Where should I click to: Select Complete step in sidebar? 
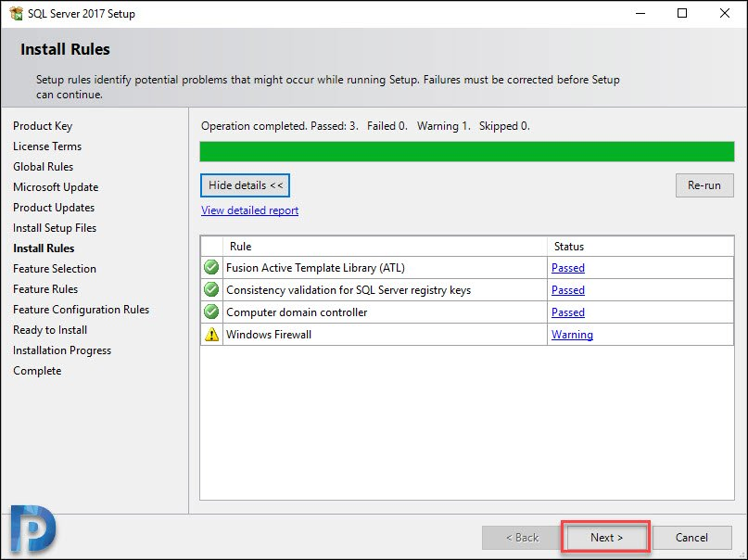[37, 371]
